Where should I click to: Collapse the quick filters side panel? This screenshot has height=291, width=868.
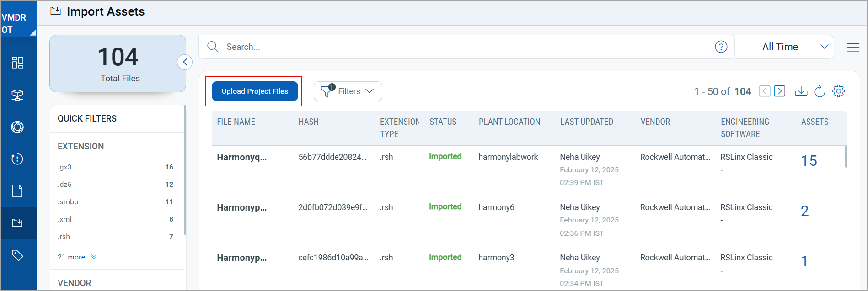[185, 62]
